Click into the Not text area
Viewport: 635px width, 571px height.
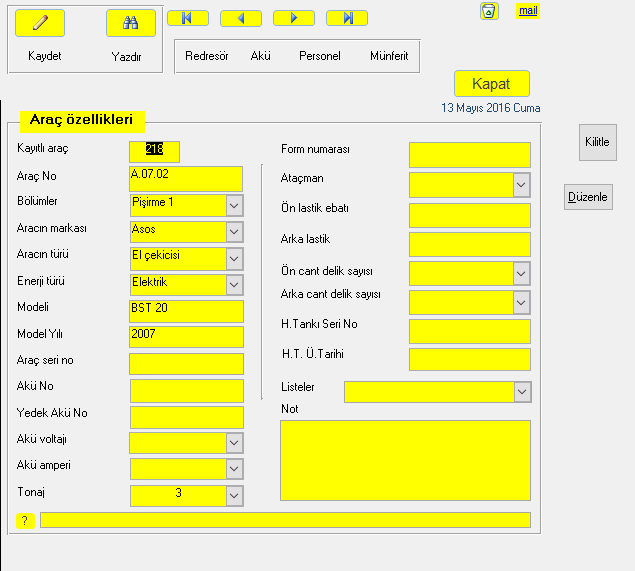[405, 460]
